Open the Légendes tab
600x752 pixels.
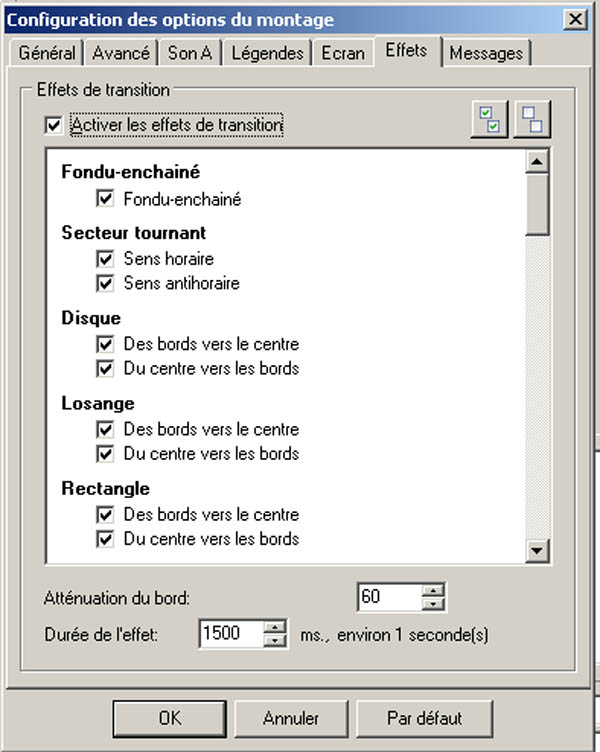[267, 53]
